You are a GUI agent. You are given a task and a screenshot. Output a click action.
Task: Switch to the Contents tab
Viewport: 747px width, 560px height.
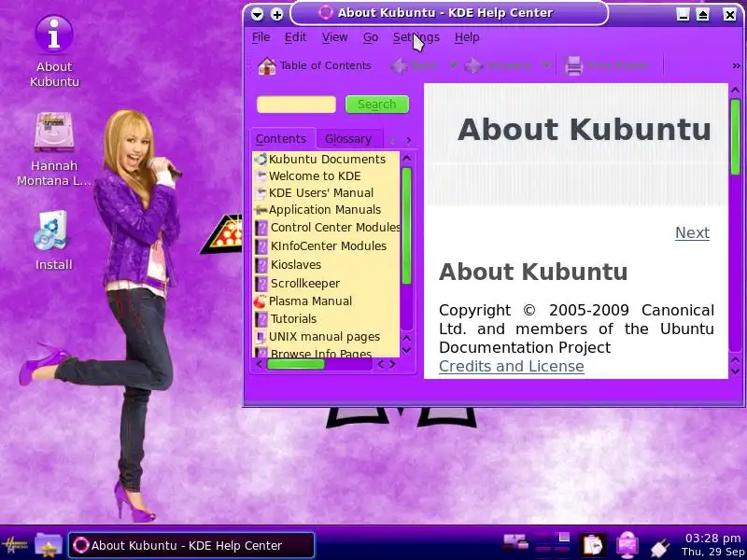tap(282, 138)
